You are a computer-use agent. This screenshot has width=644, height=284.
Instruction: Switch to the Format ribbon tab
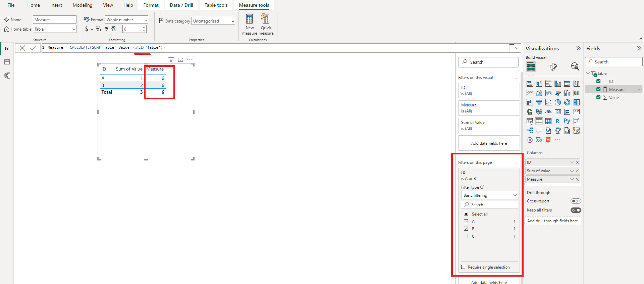(x=151, y=5)
